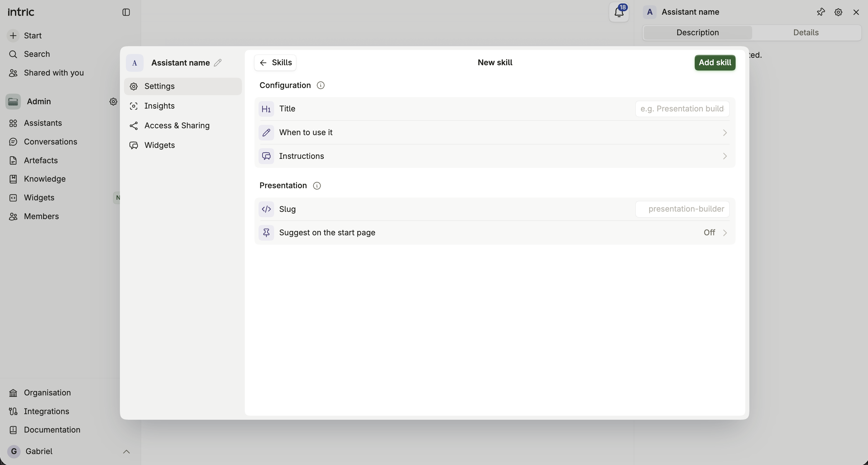
Task: Expand the Instructions row chevron
Action: pyautogui.click(x=724, y=156)
